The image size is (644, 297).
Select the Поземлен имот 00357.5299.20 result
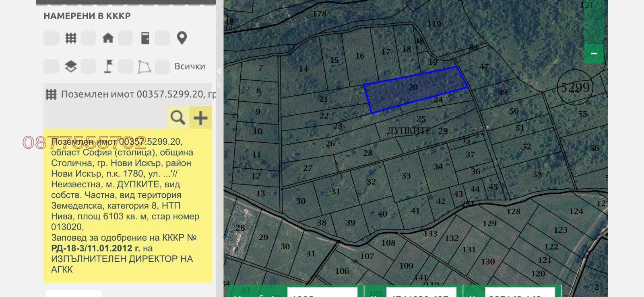pos(133,94)
